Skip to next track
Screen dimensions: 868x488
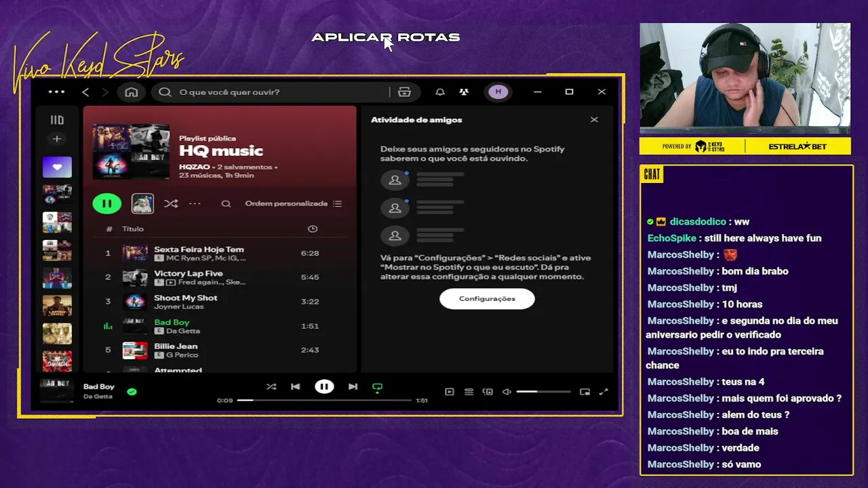pyautogui.click(x=353, y=387)
